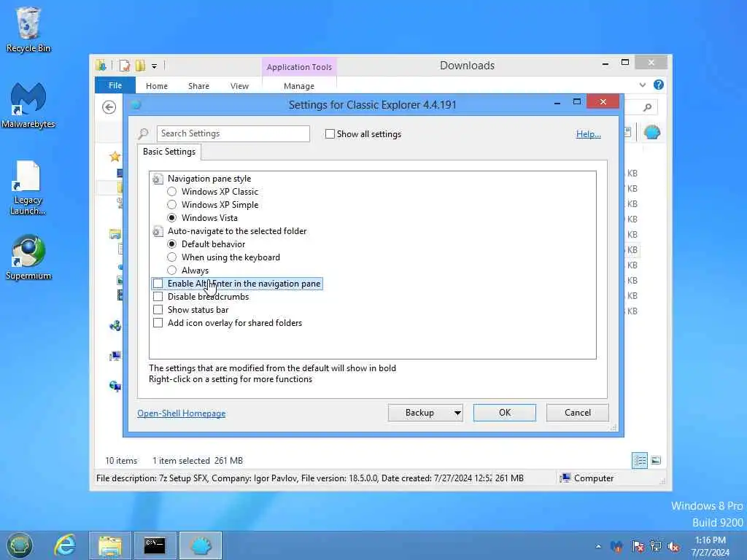Select Always auto-navigate option
Screen dimensions: 747x560
click(x=172, y=271)
